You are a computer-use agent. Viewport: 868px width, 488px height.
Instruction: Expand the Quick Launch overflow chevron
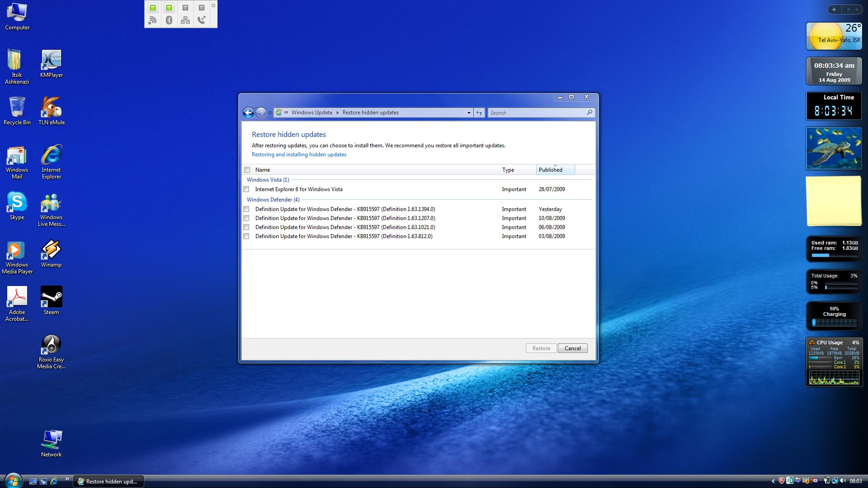coord(67,479)
